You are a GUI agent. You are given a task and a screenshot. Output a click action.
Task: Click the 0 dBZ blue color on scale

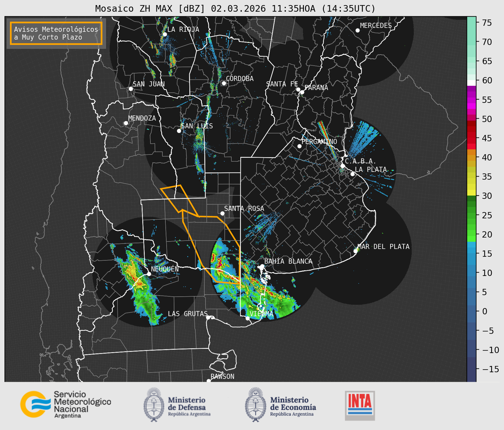click(471, 312)
